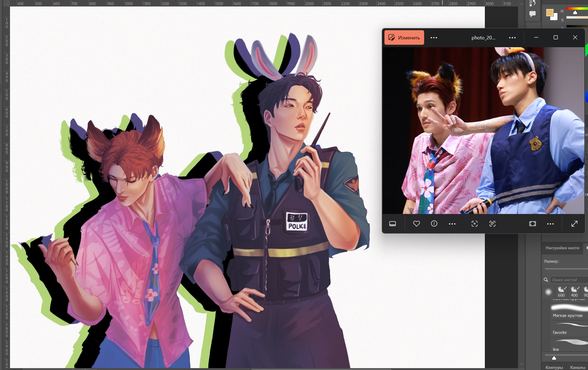Screen dimensions: 588x370
Task: Click the hue slider handle
Action: (575, 13)
